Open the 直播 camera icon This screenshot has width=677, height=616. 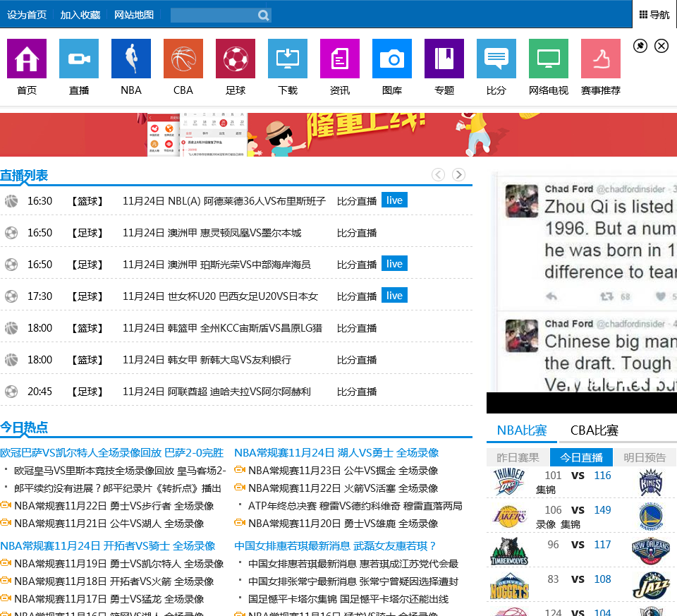tap(79, 59)
